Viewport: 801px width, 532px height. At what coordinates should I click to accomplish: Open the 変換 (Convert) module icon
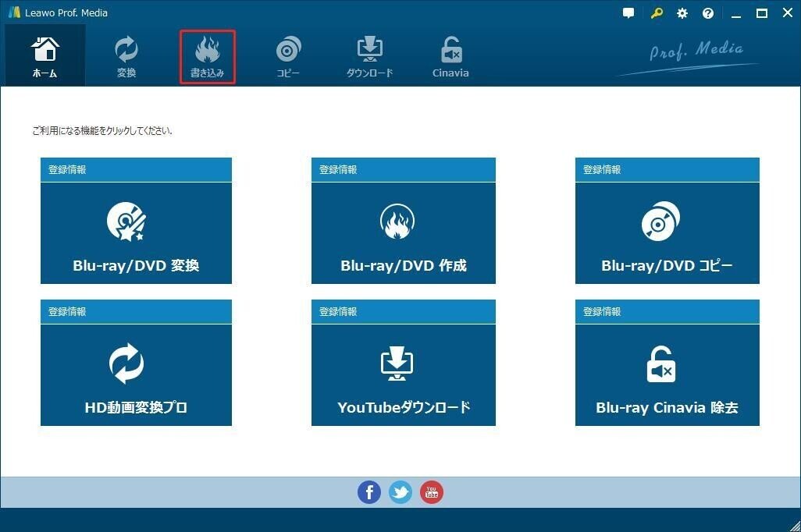[126, 48]
